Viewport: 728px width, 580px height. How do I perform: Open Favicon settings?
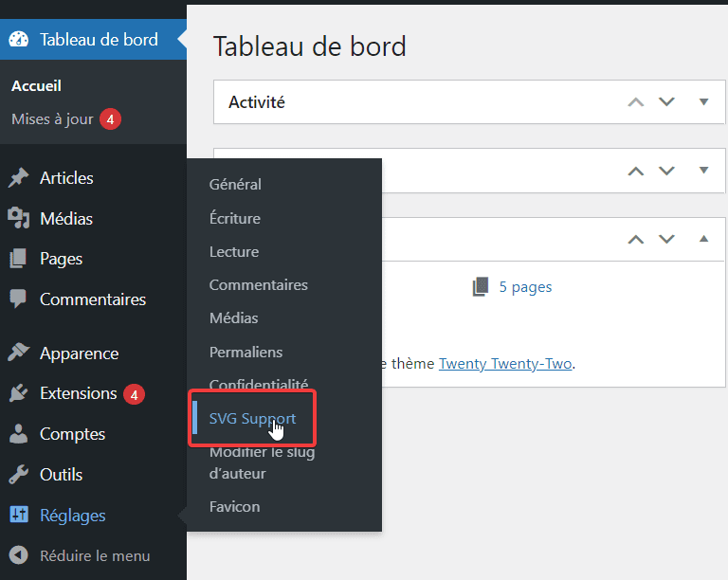234,506
